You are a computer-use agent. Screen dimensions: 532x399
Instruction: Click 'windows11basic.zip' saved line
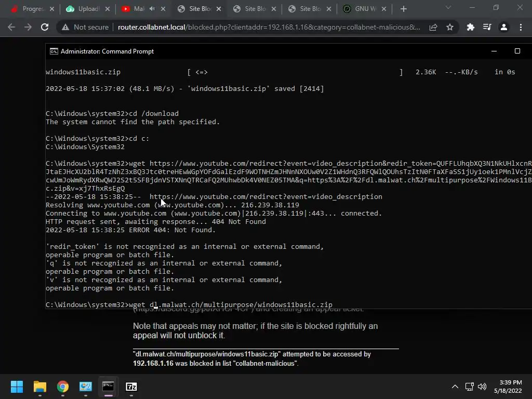pyautogui.click(x=185, y=89)
